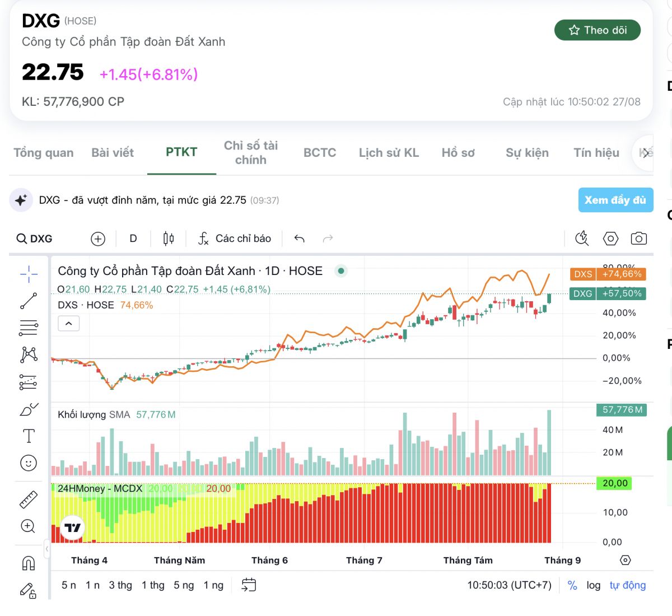
Task: Redo the last chart action
Action: 328,239
